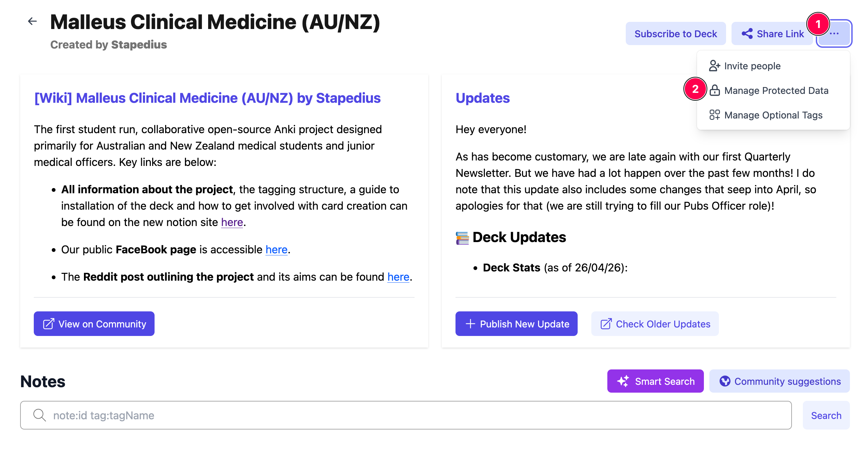
Task: Click the sparkle icon on Smart Search
Action: pyautogui.click(x=623, y=381)
